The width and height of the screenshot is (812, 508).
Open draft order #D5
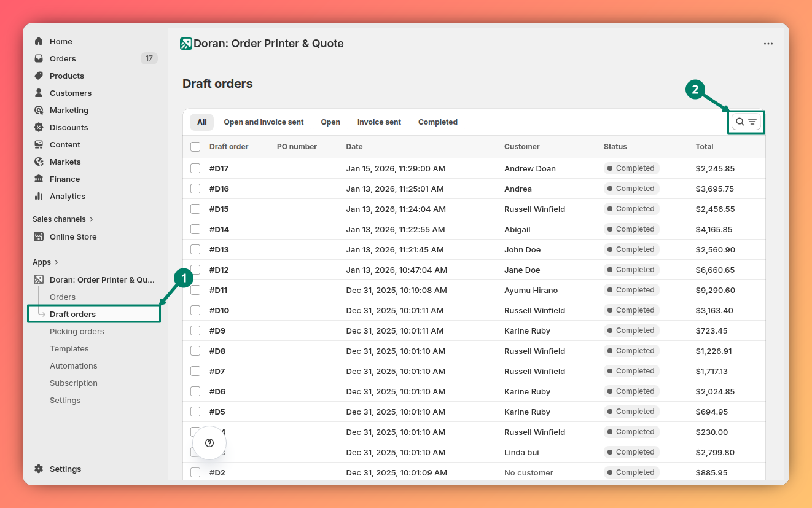pyautogui.click(x=217, y=412)
